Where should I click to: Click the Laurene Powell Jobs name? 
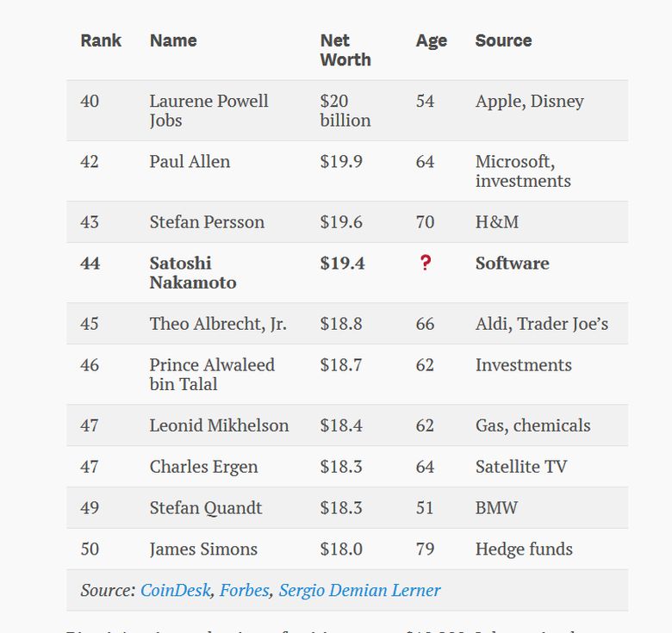pyautogui.click(x=208, y=110)
